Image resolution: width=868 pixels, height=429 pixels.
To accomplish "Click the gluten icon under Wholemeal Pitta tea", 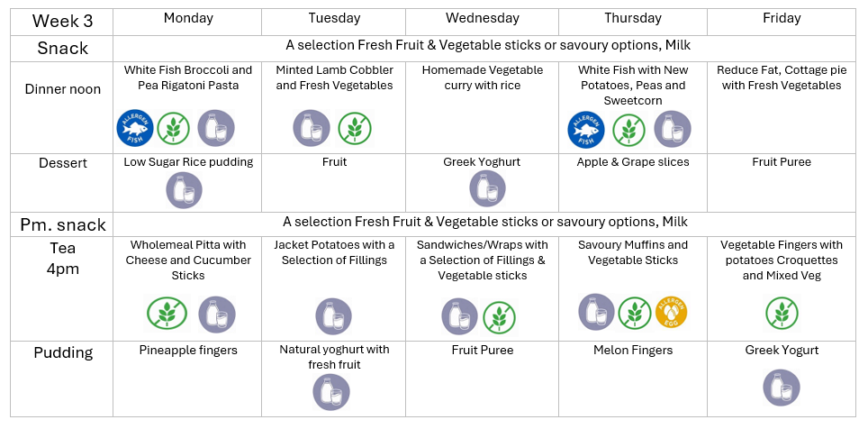I will coord(164,314).
